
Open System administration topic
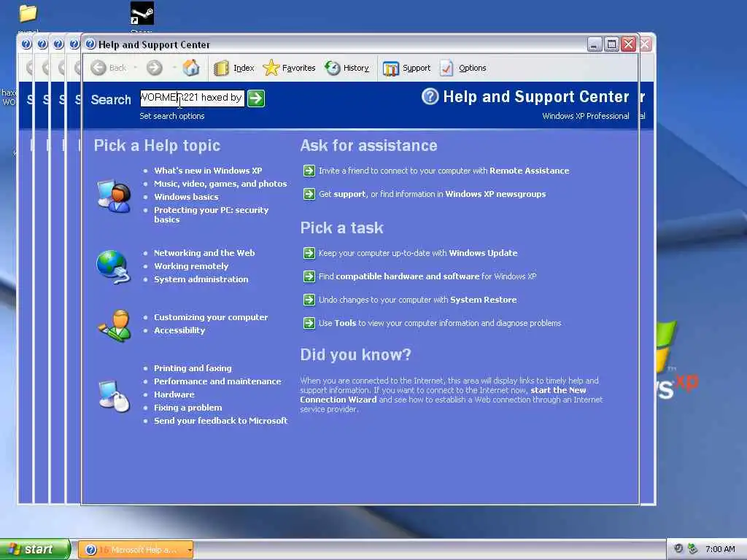pos(201,279)
